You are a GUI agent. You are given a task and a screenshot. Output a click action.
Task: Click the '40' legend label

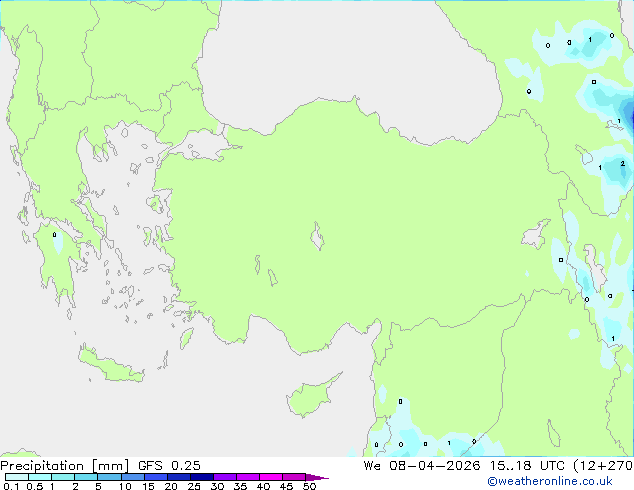(x=263, y=486)
